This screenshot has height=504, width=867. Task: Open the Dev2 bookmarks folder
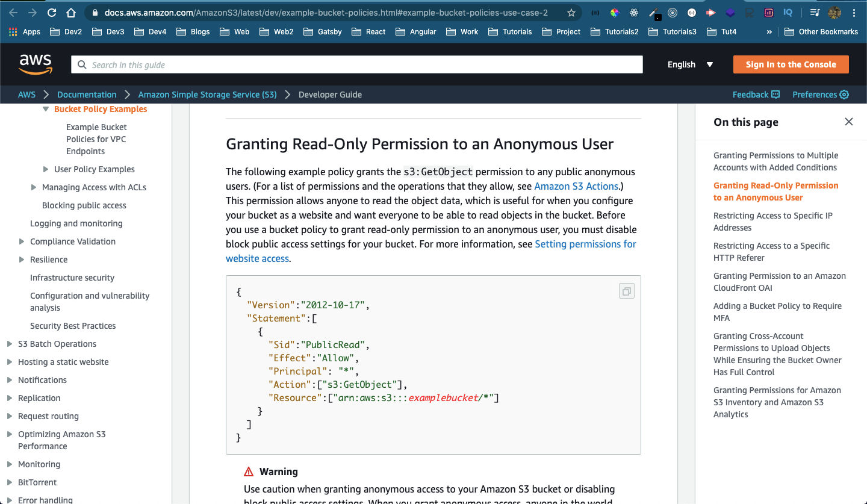click(66, 32)
